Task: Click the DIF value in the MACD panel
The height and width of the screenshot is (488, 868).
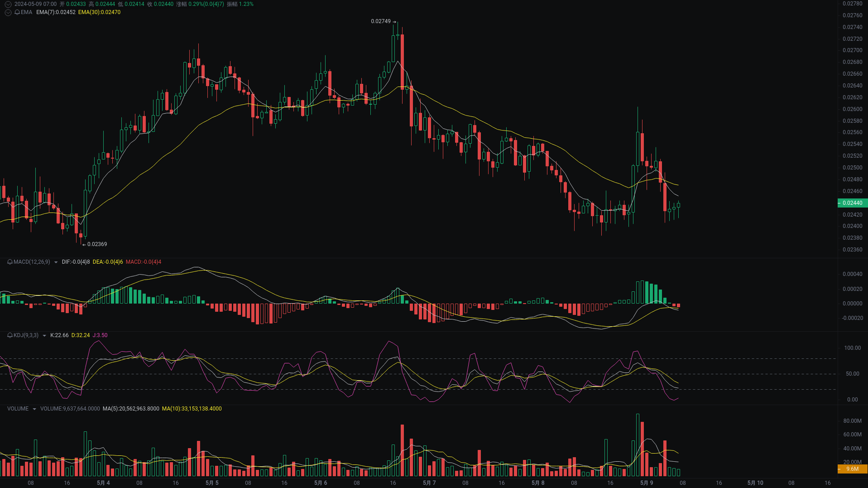Action: point(75,262)
